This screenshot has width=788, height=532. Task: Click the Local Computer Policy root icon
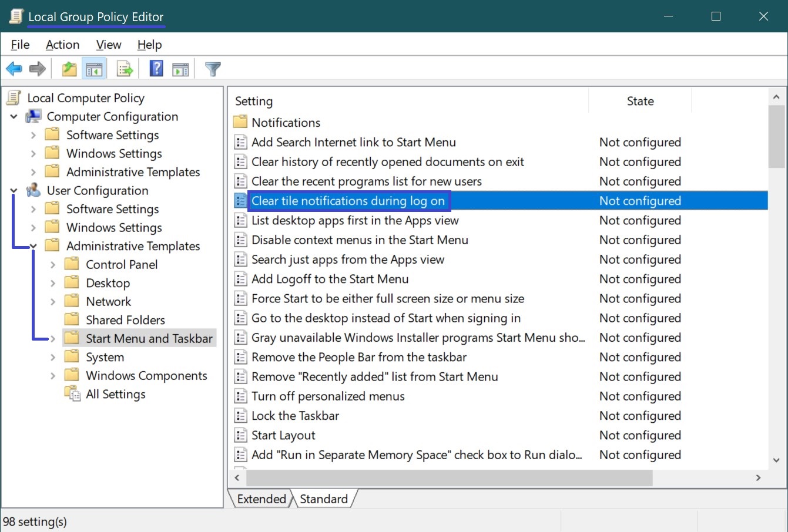click(14, 98)
